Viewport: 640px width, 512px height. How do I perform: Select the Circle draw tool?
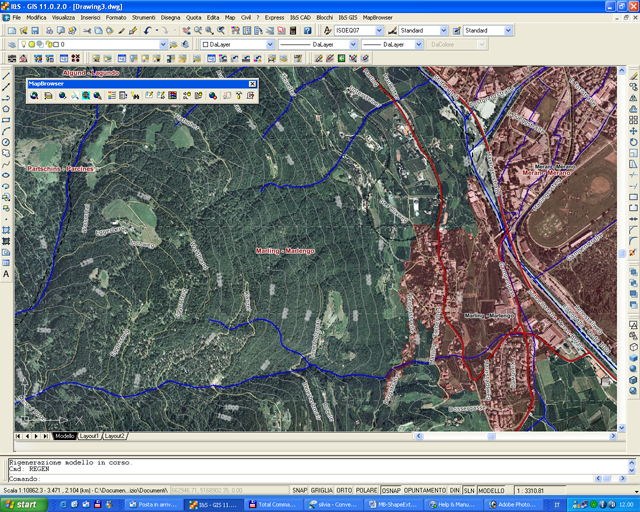(6, 142)
